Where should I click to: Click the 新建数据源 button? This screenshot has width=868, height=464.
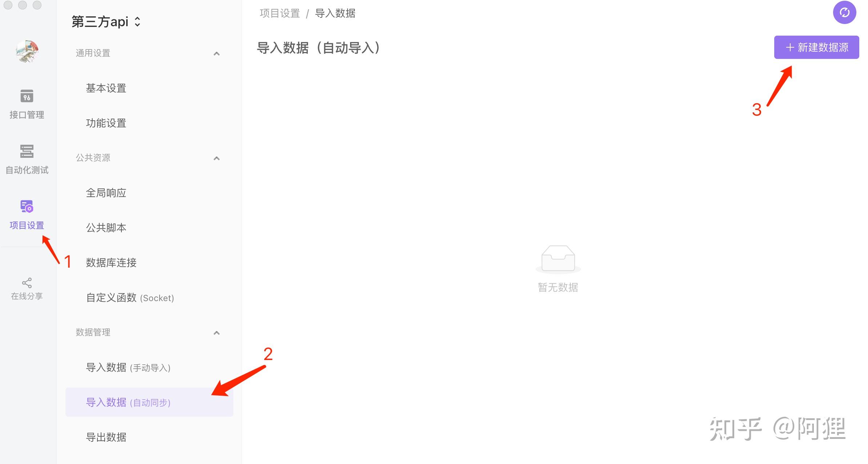pyautogui.click(x=816, y=47)
